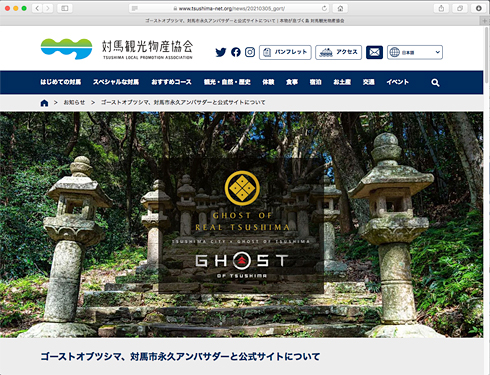
Task: Open the はじめての対馬 menu item
Action: point(61,82)
